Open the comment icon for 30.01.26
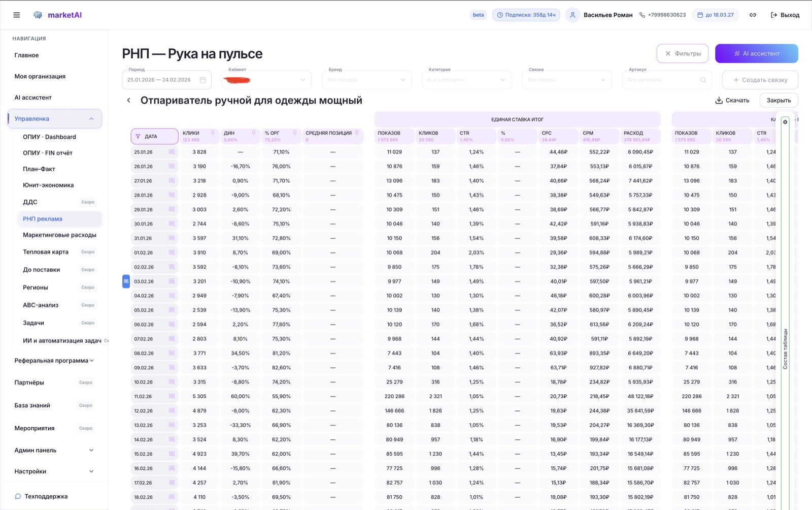 (x=172, y=224)
